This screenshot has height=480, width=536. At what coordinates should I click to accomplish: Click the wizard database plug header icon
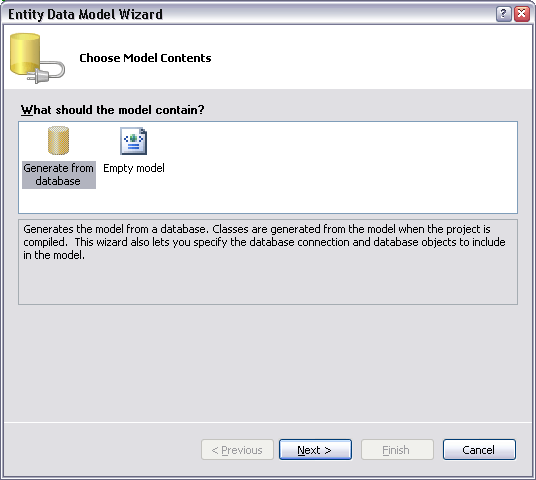37,58
